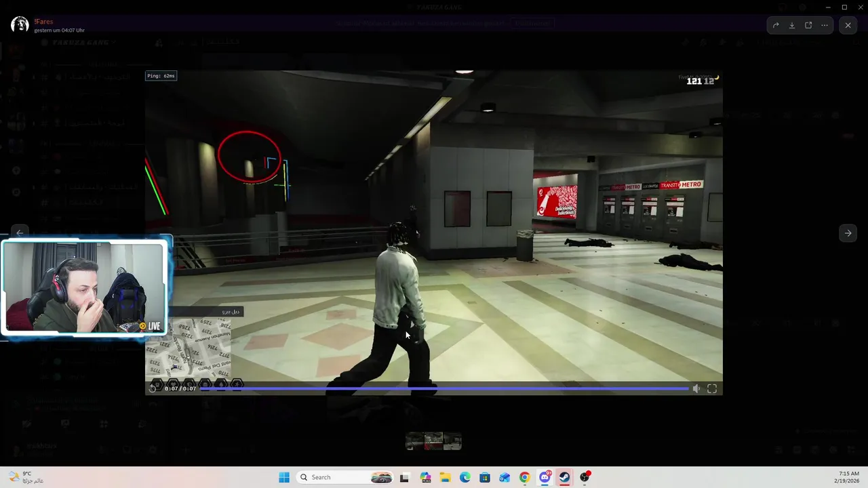Open the Windows Start menu
The image size is (868, 488).
284,477
